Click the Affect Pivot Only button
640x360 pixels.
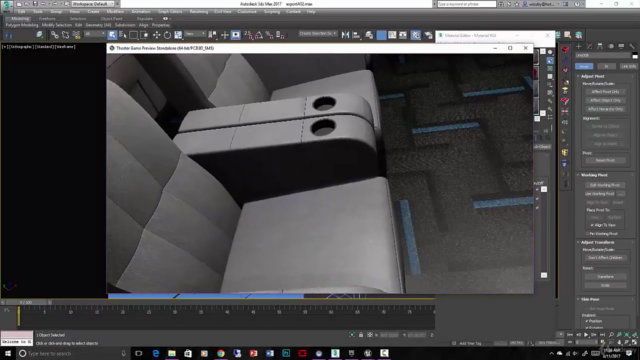click(x=605, y=92)
